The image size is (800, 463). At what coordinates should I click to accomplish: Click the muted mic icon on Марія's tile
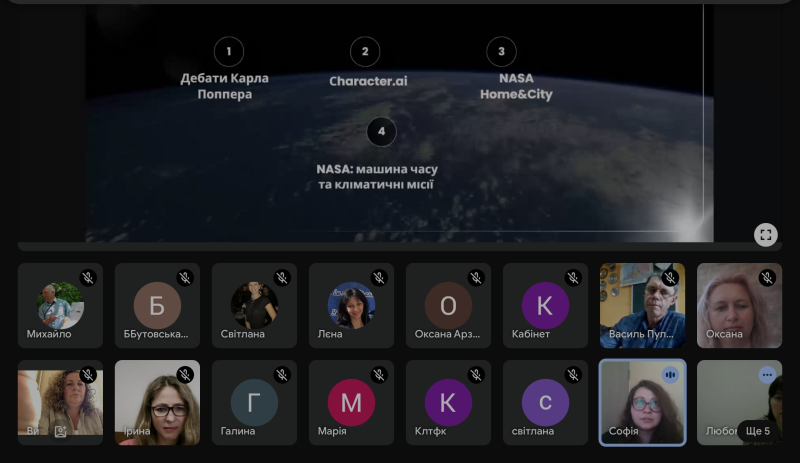tap(379, 375)
